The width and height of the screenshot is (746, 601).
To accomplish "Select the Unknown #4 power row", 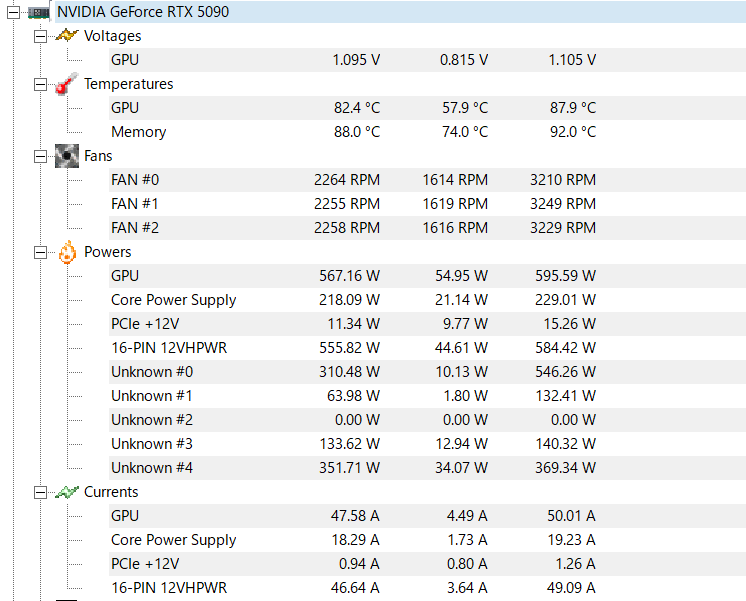I will tap(427, 468).
